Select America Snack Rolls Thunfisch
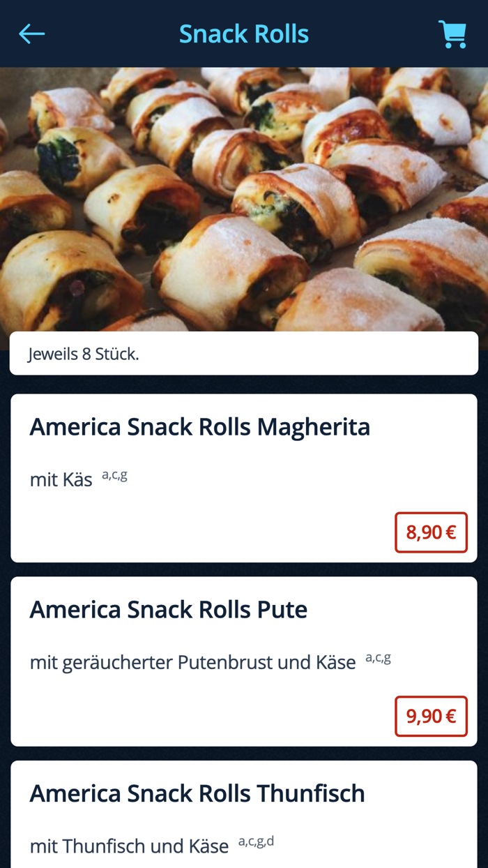 pos(196,793)
